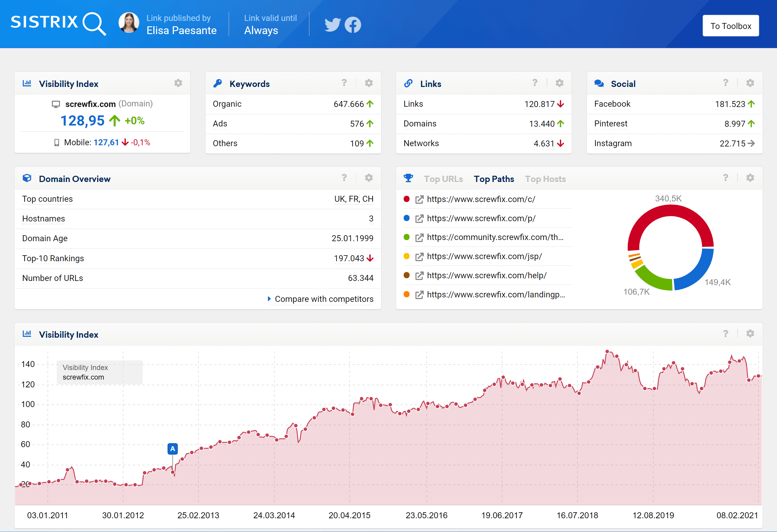Expand Compare with competitors

[321, 299]
